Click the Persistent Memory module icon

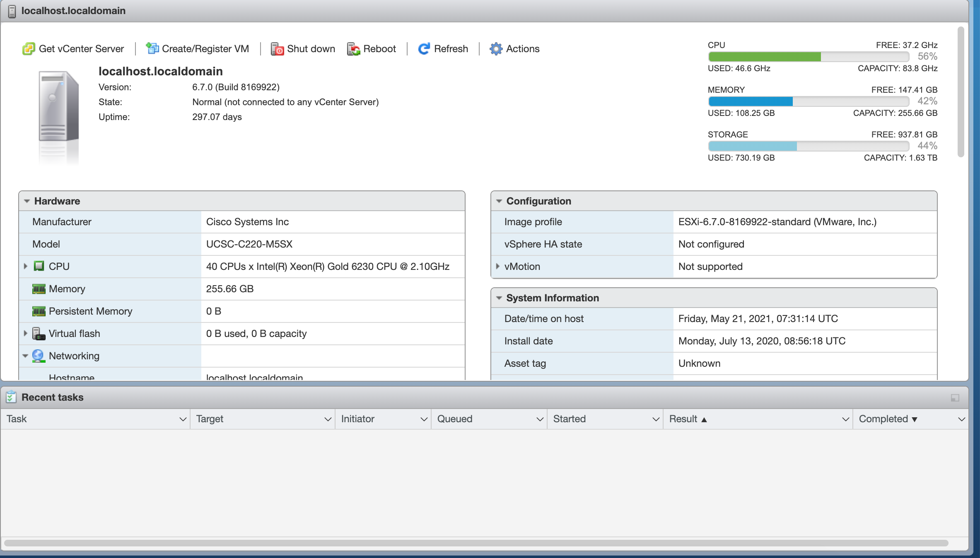click(x=39, y=311)
